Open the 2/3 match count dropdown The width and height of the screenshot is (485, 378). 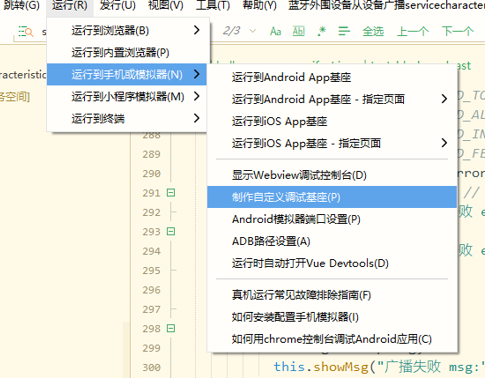(x=253, y=31)
